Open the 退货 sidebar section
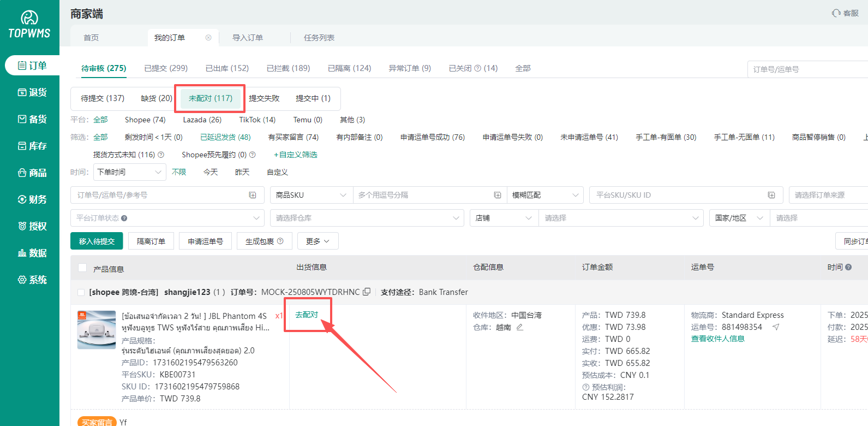The image size is (868, 426). (x=32, y=92)
